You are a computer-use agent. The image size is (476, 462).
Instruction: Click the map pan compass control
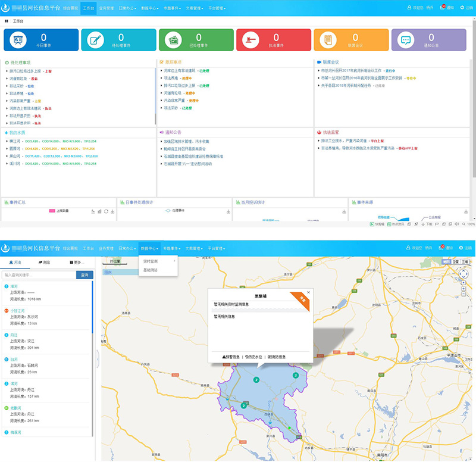(463, 274)
